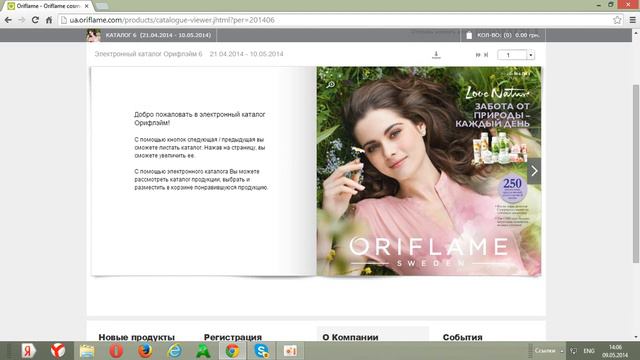Open PowerPoint from taskbar
The image size is (640, 360).
pos(291,351)
